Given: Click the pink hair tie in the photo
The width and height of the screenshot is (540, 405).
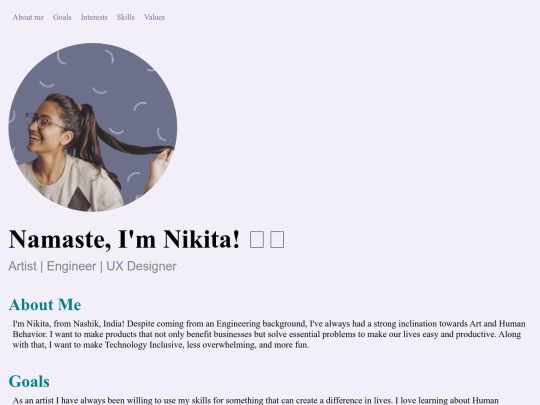Looking at the screenshot, I should tap(80, 107).
